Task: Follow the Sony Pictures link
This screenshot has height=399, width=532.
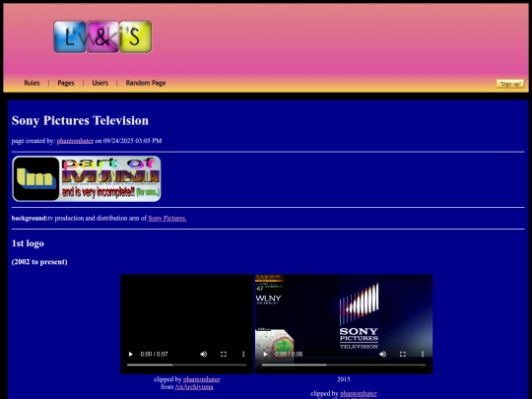Action: 167,218
